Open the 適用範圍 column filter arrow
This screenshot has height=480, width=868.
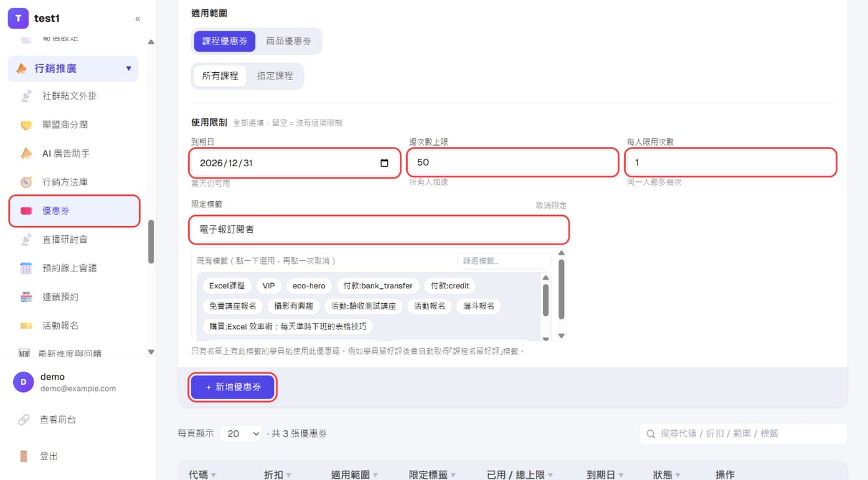tap(376, 475)
